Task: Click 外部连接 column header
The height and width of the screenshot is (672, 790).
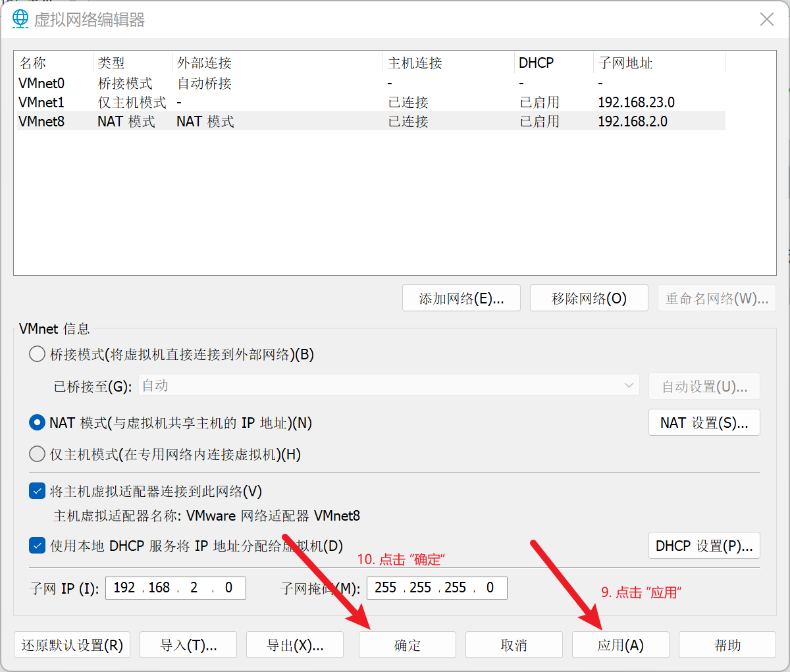Action: [x=277, y=63]
